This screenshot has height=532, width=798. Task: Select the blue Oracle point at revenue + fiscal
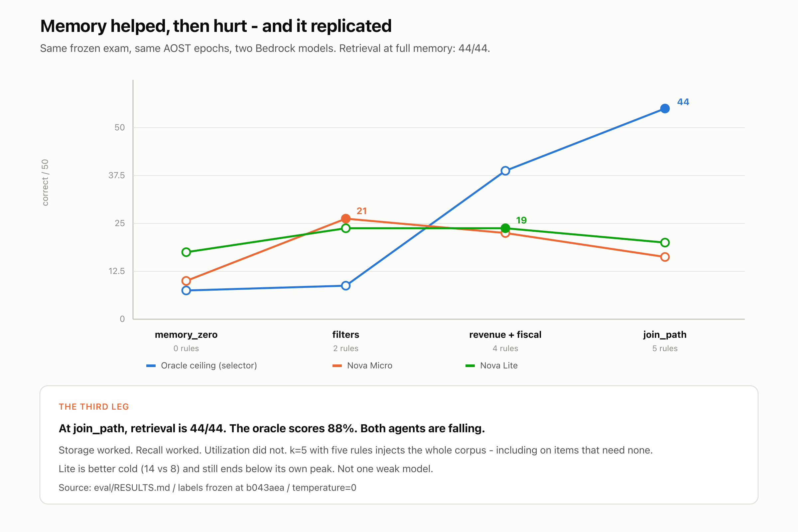505,171
